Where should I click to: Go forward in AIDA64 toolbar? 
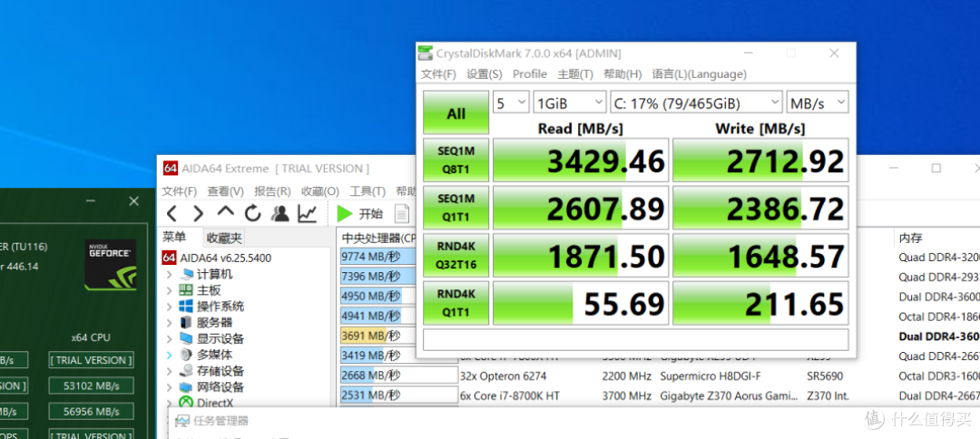[x=198, y=213]
